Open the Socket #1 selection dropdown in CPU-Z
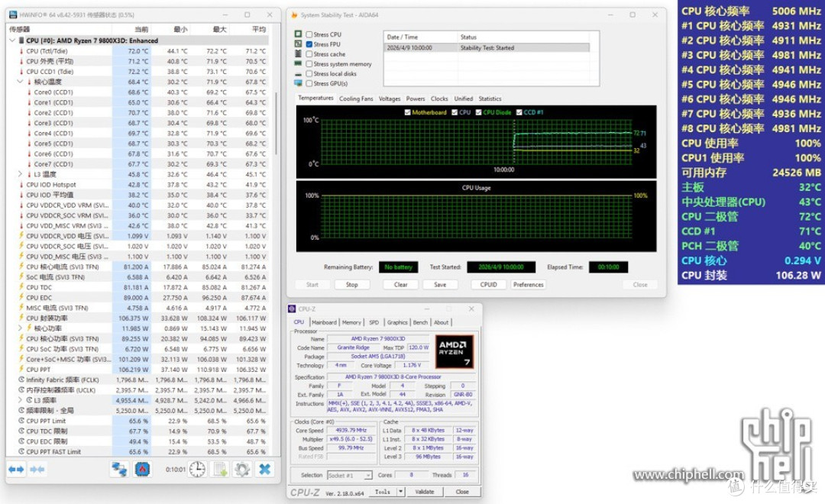This screenshot has width=825, height=504. 350,475
